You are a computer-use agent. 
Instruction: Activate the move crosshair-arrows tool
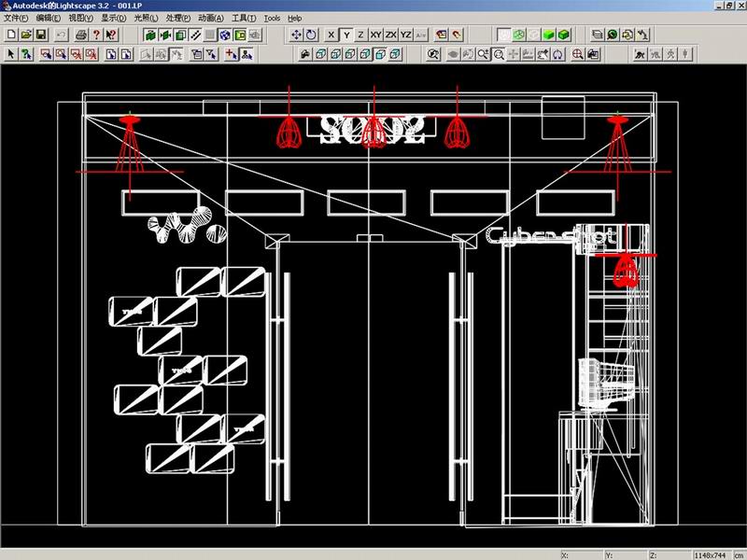pyautogui.click(x=296, y=35)
